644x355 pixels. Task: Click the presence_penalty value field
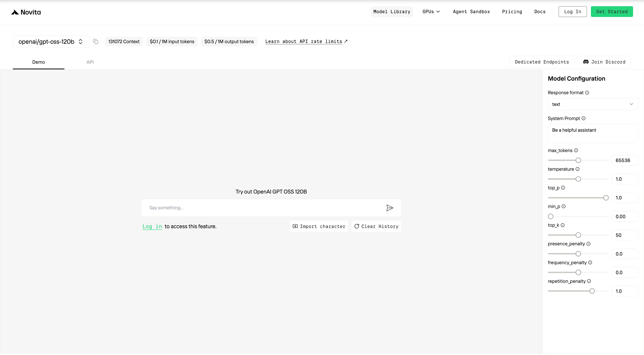[x=624, y=254]
